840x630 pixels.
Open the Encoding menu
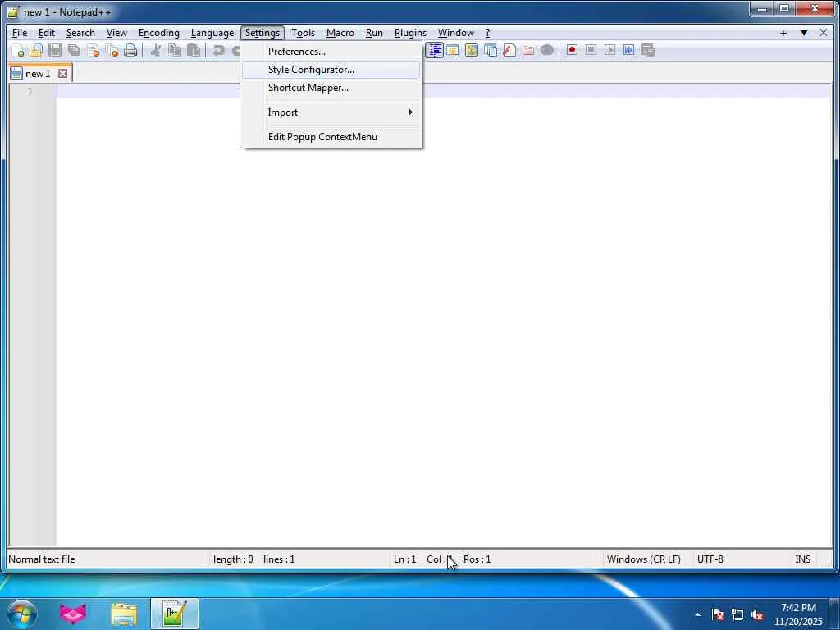point(158,33)
